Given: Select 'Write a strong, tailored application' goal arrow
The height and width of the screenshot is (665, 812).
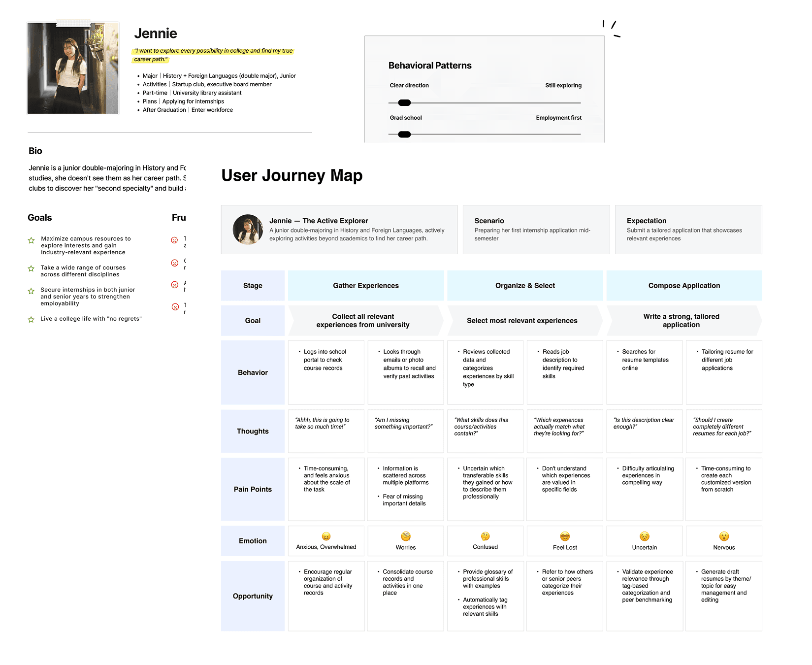Looking at the screenshot, I should (684, 321).
